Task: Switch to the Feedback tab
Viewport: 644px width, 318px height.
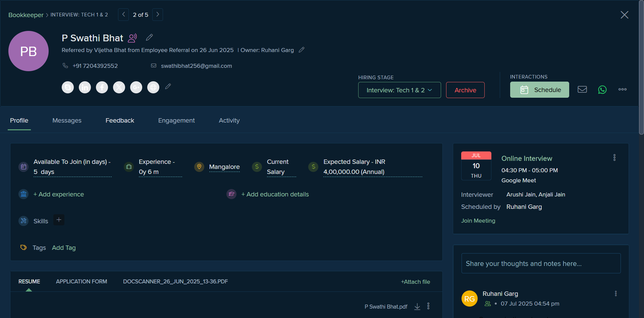Action: (120, 121)
